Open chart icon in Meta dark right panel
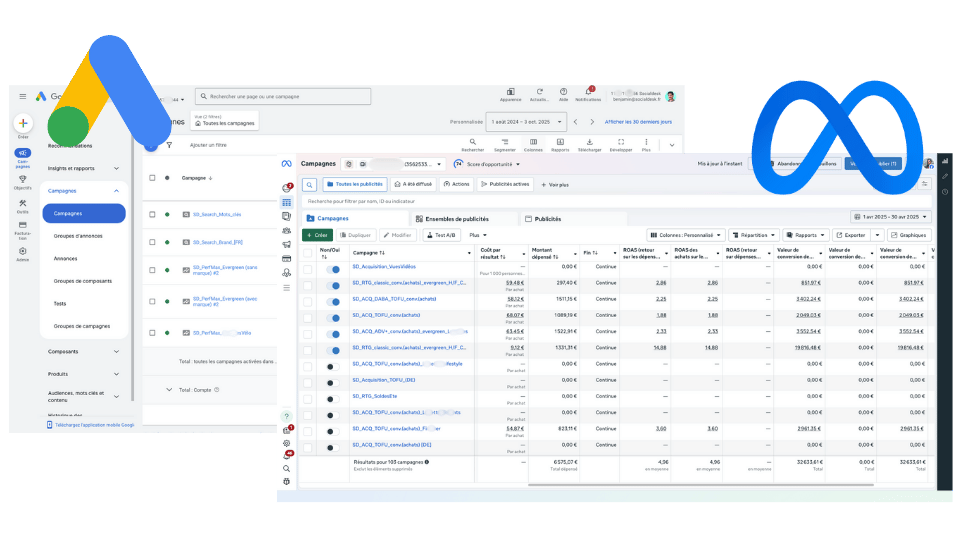960x540 pixels. [945, 161]
